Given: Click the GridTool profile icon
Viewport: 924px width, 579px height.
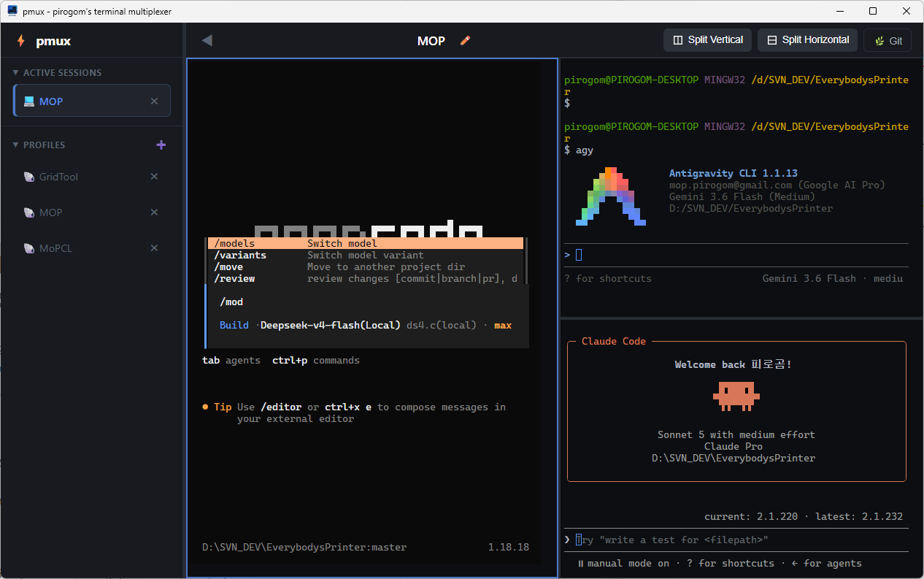Looking at the screenshot, I should pyautogui.click(x=29, y=177).
